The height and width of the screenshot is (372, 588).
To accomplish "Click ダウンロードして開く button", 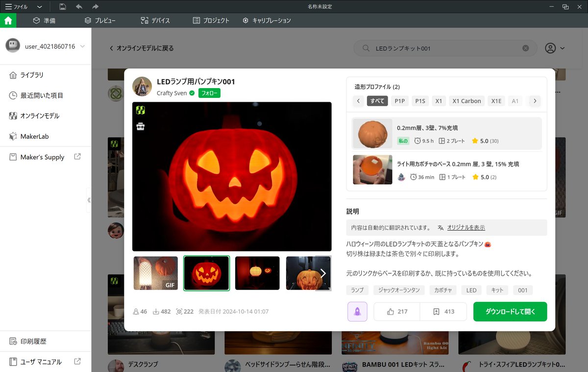I will [x=510, y=311].
